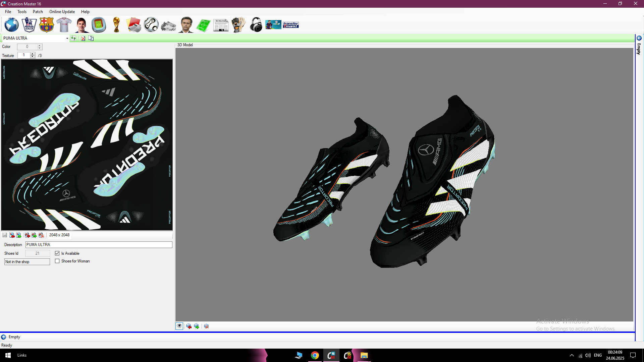This screenshot has width=644, height=362.
Task: Click the Shoes Id field
Action: pos(38,253)
